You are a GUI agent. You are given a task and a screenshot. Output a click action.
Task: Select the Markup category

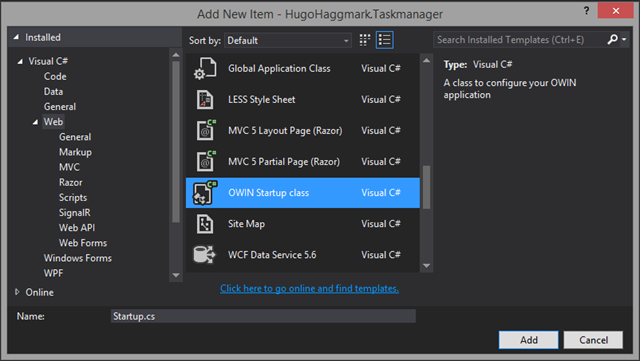[76, 152]
